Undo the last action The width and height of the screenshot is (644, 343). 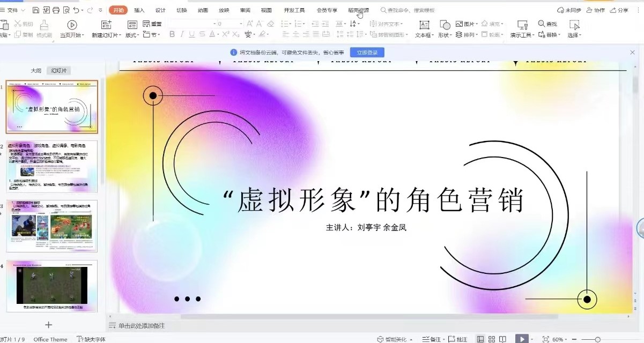[x=76, y=10]
